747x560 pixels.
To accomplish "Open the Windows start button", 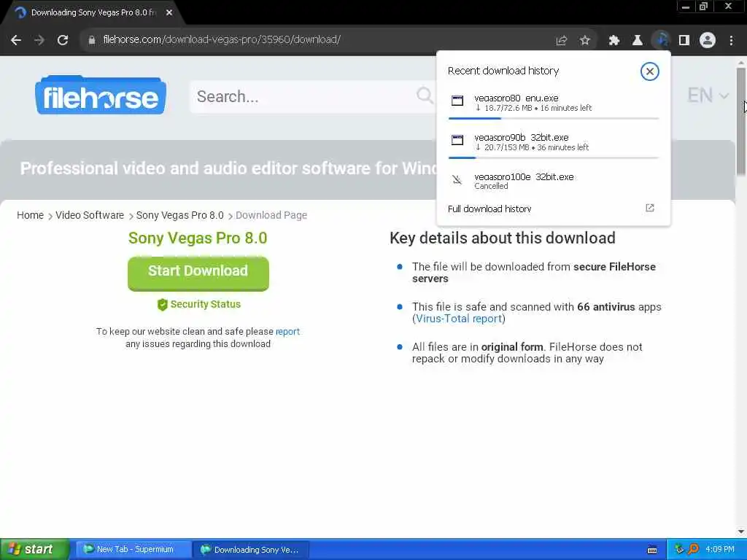I will coord(34,550).
